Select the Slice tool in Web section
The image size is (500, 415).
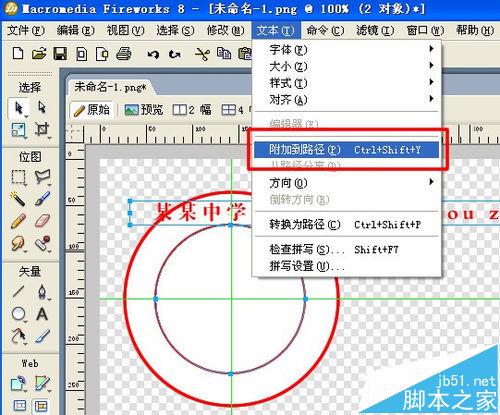tap(43, 384)
